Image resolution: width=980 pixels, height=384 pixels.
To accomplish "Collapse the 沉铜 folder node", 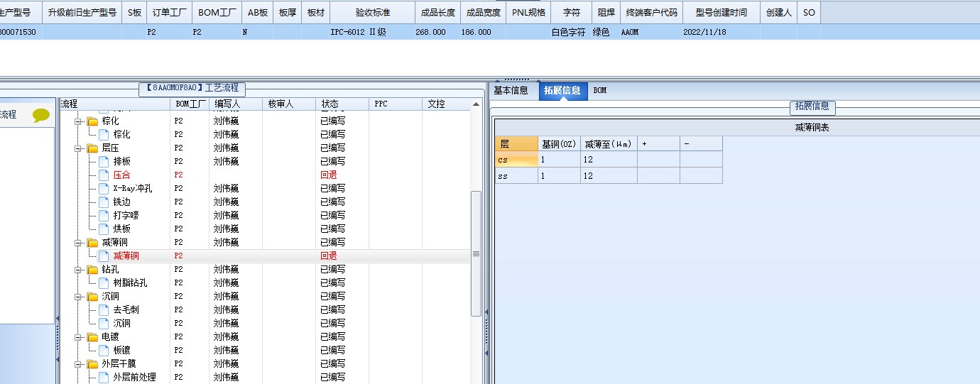I will coord(80,297).
